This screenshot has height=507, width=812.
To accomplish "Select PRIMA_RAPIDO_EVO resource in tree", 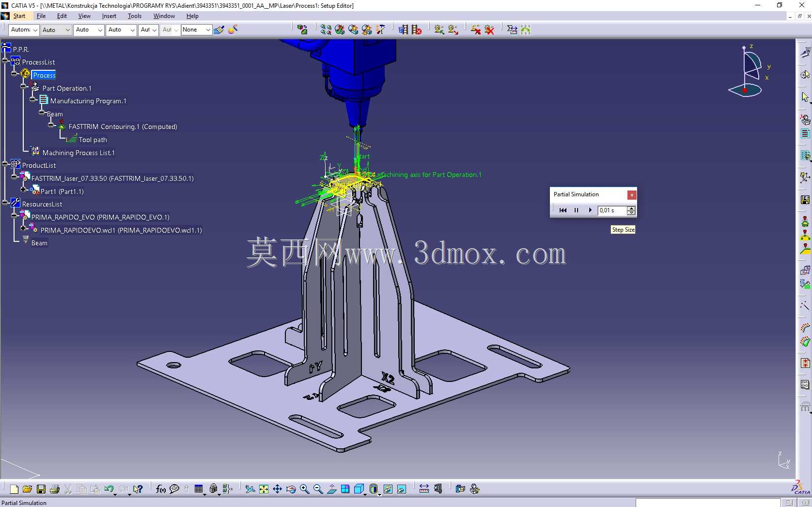I will pos(100,217).
